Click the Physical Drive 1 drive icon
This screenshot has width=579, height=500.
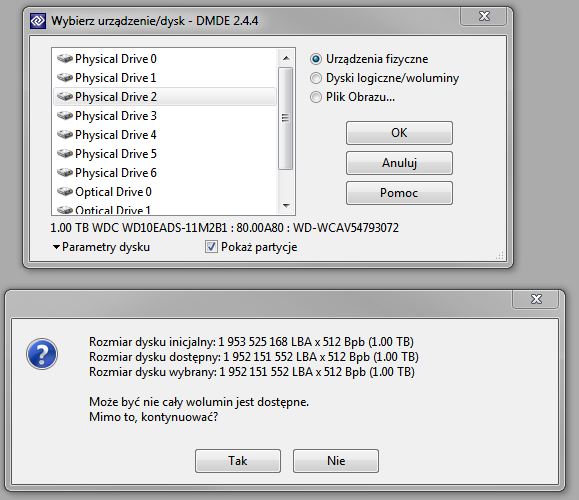[x=65, y=78]
